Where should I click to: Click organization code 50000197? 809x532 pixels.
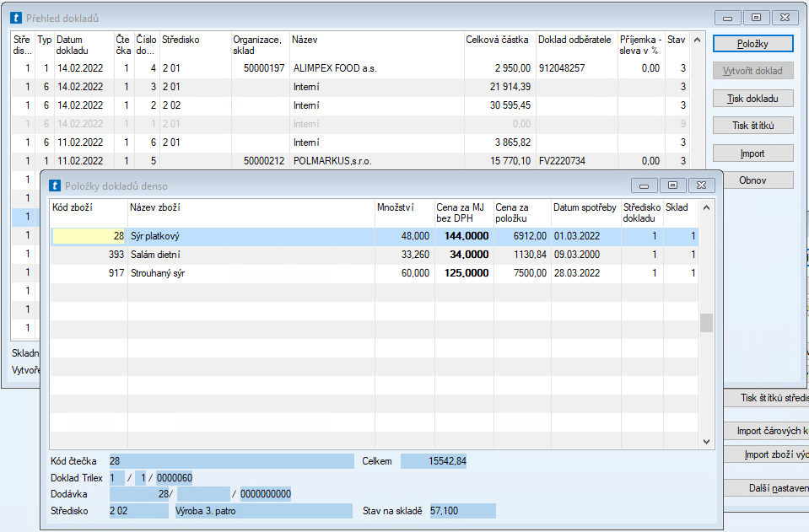(x=264, y=68)
